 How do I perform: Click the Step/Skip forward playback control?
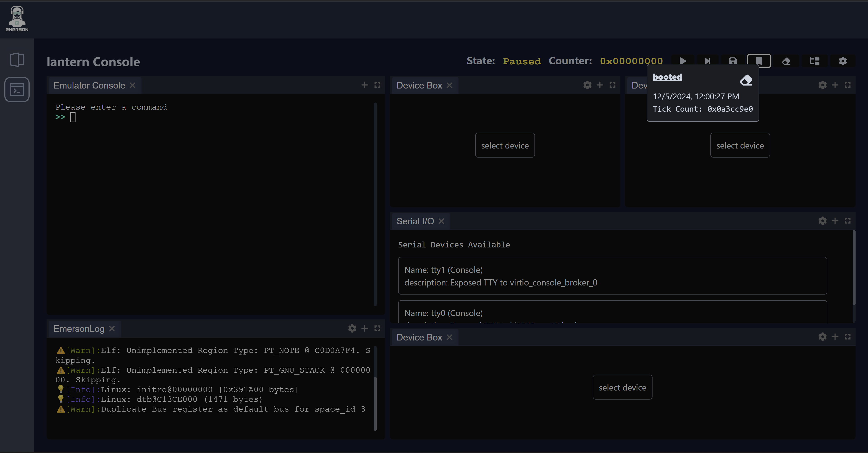(707, 61)
